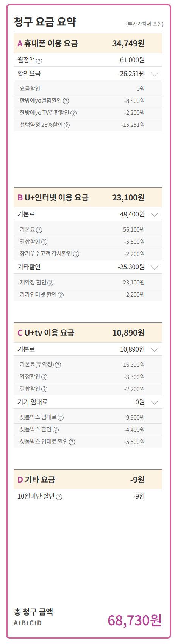Viewport: 175px width, 644px height.
Task: Collapse U+인터넷 기본료 details chevron
Action: 155,215
